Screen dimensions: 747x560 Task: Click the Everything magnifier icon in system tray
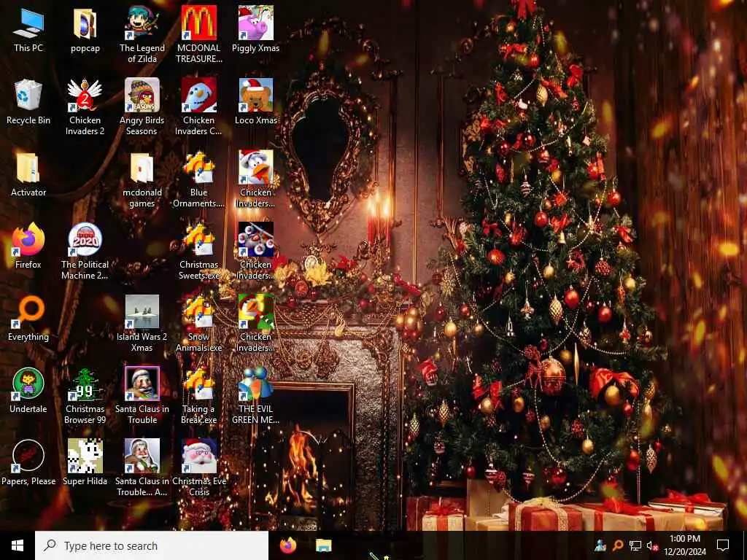tap(617, 545)
